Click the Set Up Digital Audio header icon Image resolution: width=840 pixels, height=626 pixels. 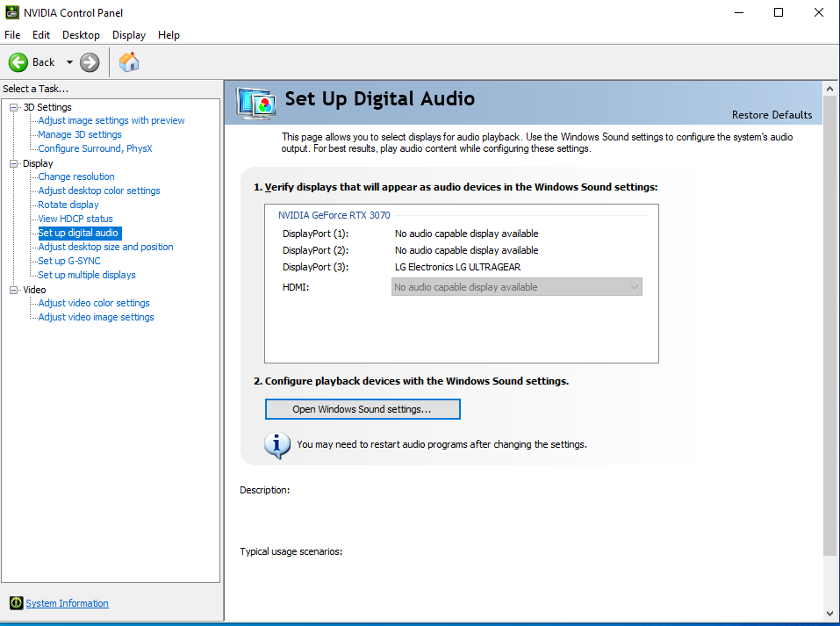[258, 103]
